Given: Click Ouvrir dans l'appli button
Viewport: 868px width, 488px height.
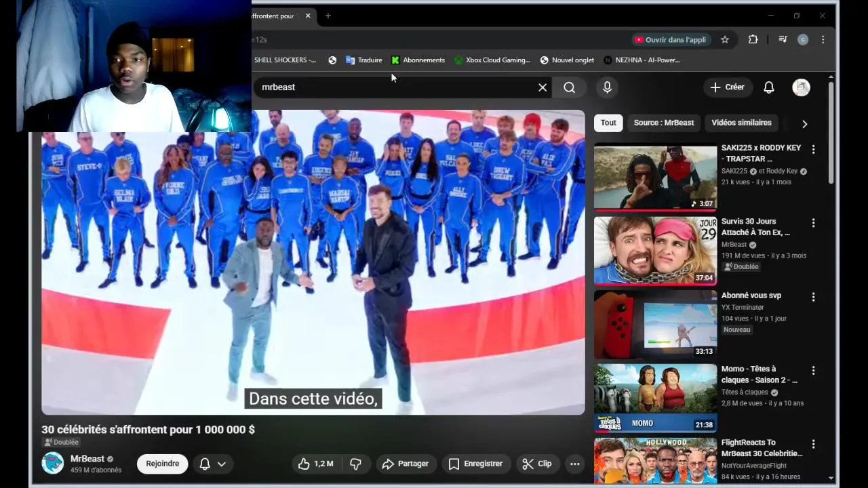Looking at the screenshot, I should click(x=671, y=39).
